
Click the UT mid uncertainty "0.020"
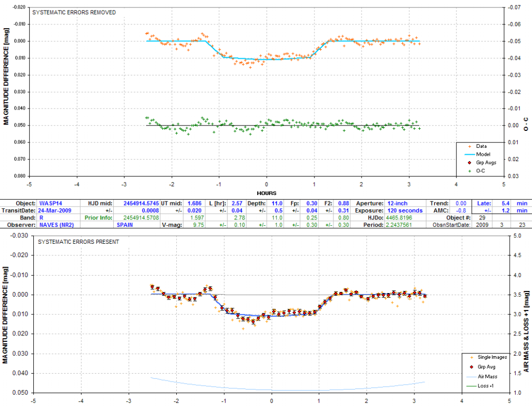coord(194,210)
